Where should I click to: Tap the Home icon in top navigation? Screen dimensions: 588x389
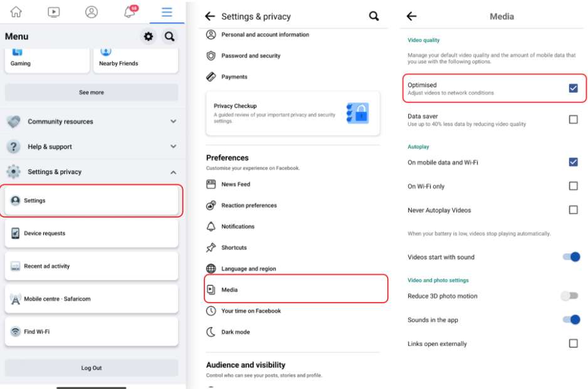(x=16, y=12)
